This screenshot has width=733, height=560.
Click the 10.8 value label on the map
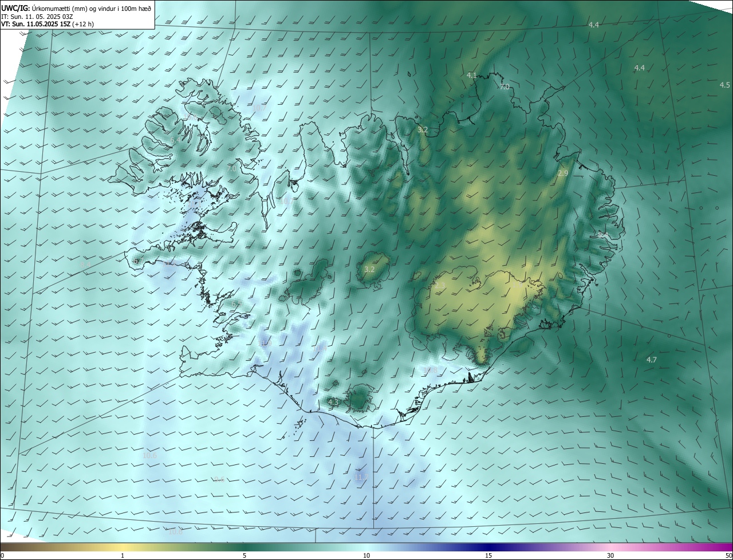coord(431,370)
